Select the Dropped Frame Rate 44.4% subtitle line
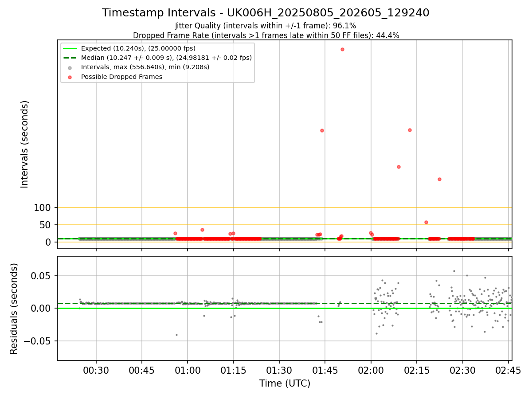This screenshot has height=399, width=532. [x=266, y=35]
